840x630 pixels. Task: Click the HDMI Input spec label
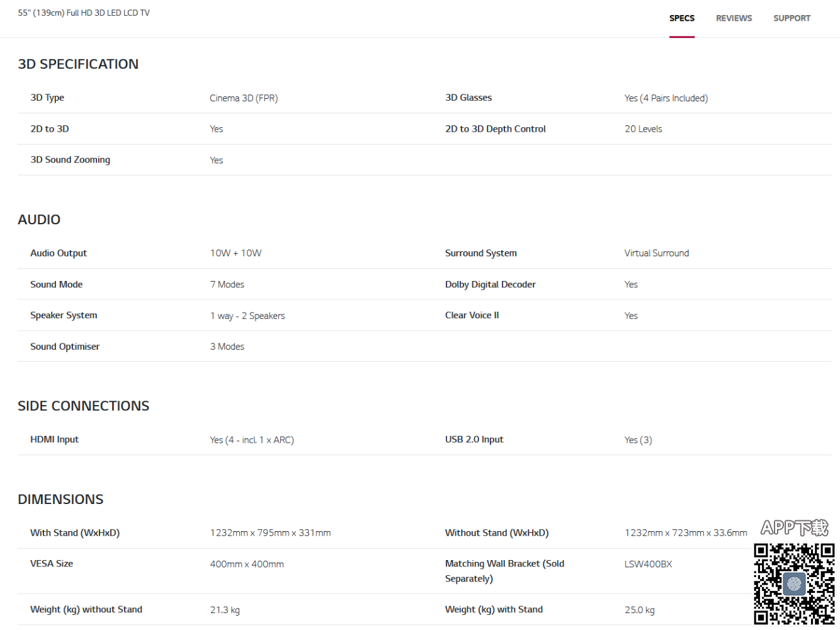click(x=54, y=440)
